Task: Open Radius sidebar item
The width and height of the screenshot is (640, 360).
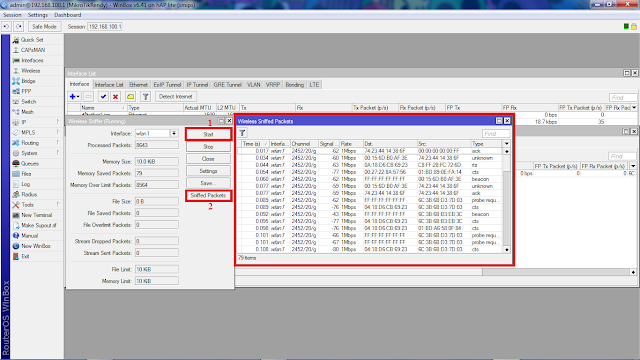Action: tap(29, 195)
